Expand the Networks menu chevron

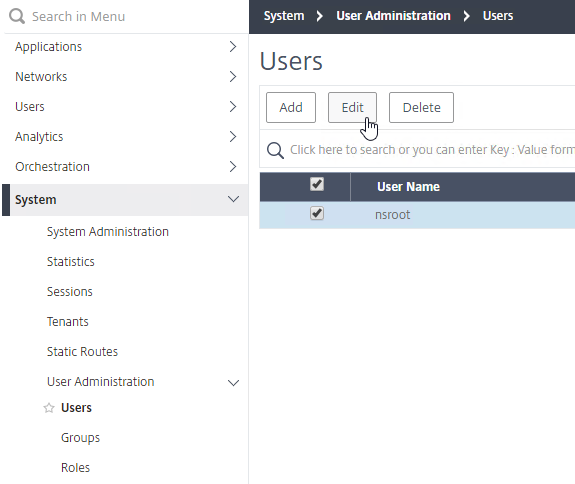pos(232,77)
